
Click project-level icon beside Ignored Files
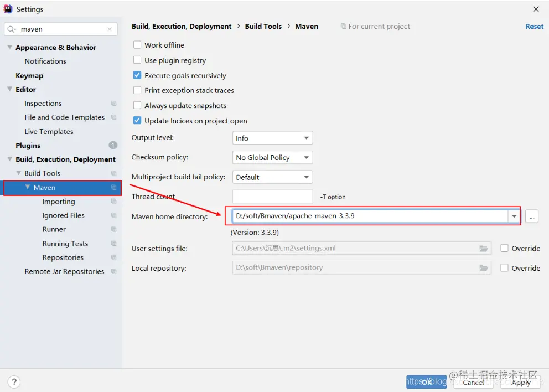coord(114,215)
